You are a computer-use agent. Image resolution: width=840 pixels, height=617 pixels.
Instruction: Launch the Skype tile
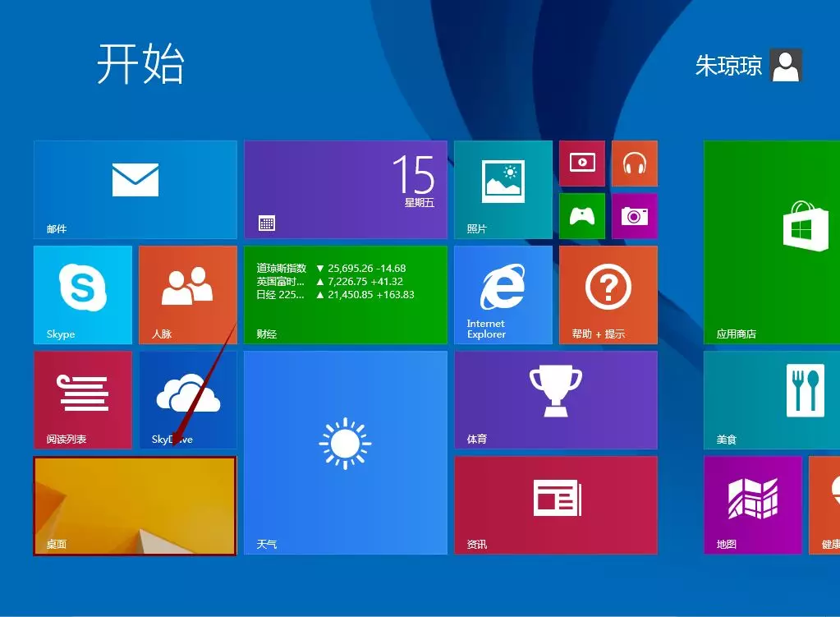[82, 295]
